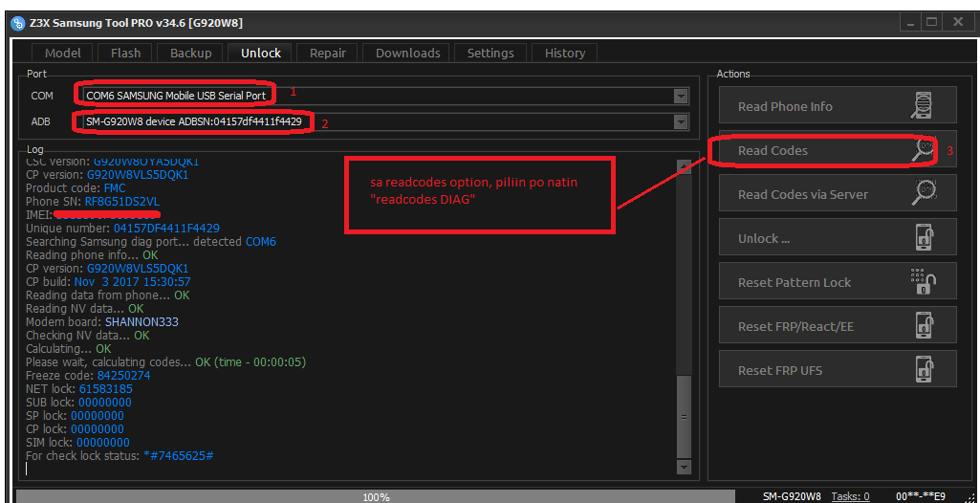Expand the ADB device dropdown arrow
Image resolution: width=980 pixels, height=503 pixels.
click(x=681, y=122)
